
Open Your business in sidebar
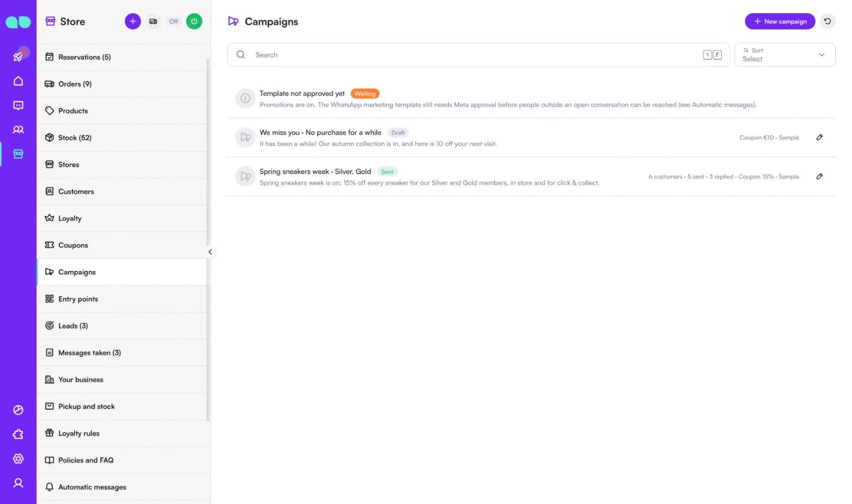pos(122,379)
